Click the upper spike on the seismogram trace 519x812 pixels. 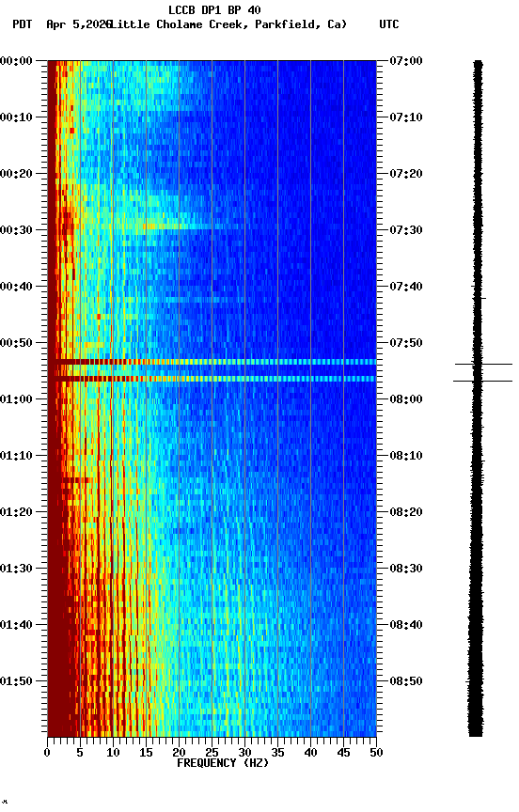click(483, 364)
